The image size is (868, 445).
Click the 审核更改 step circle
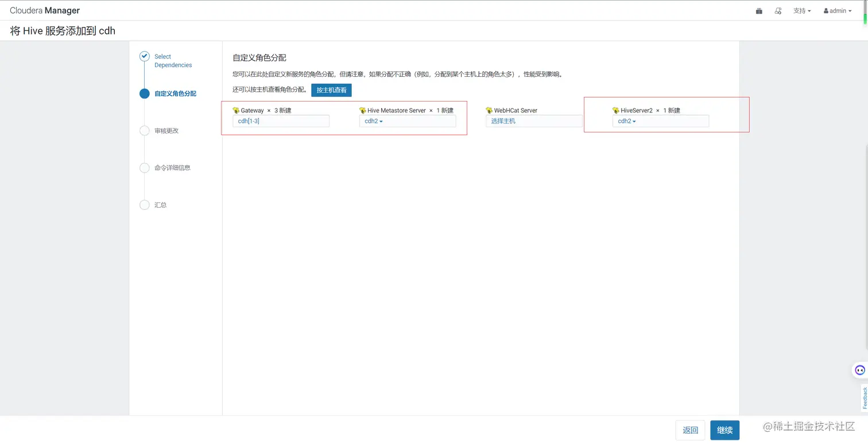click(x=145, y=131)
